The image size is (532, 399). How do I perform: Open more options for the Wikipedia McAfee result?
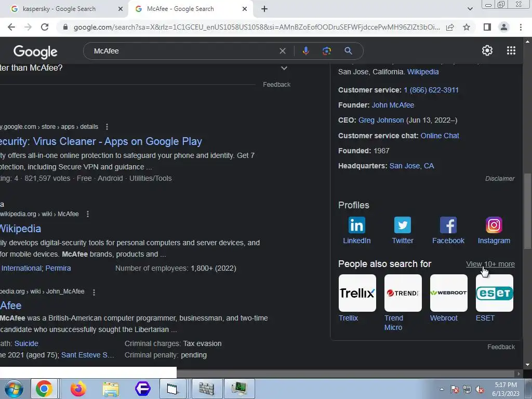pyautogui.click(x=87, y=214)
